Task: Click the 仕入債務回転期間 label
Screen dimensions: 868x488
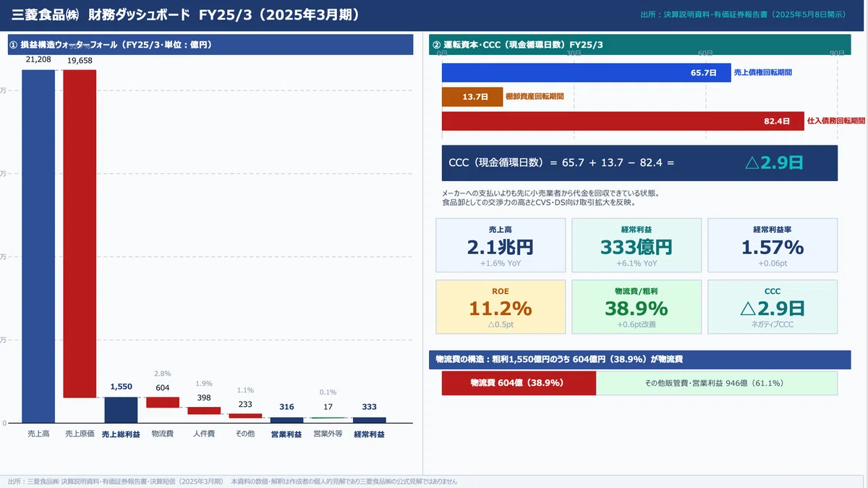Action: point(836,121)
